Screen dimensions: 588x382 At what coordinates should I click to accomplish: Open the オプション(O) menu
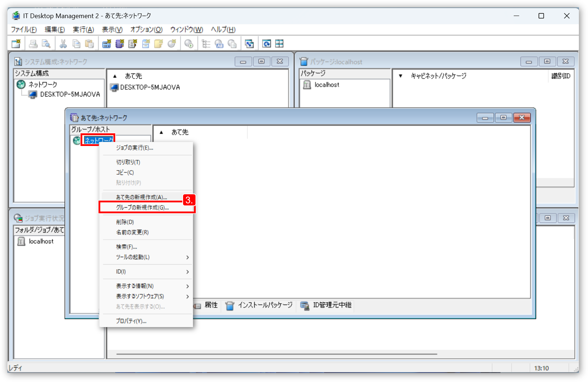(x=146, y=30)
